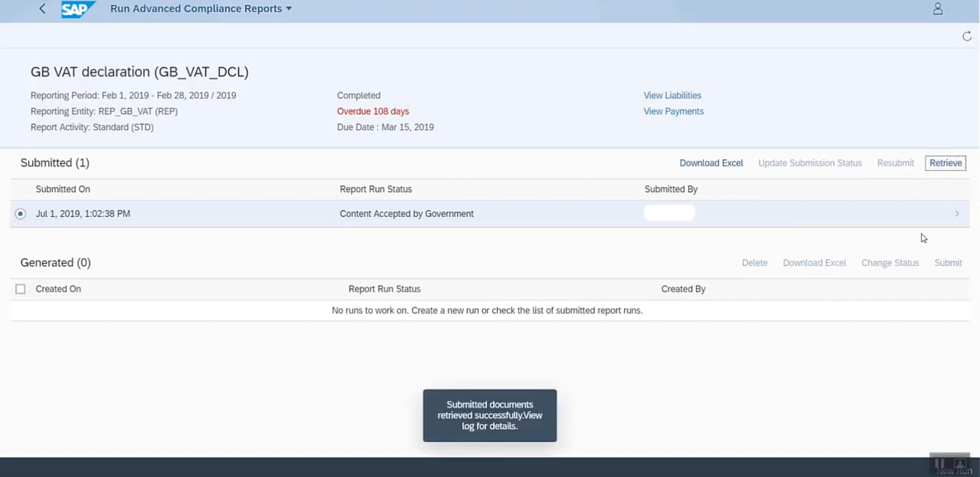Viewport: 980px width, 477px height.
Task: Open the View Liabilities link
Action: 672,95
